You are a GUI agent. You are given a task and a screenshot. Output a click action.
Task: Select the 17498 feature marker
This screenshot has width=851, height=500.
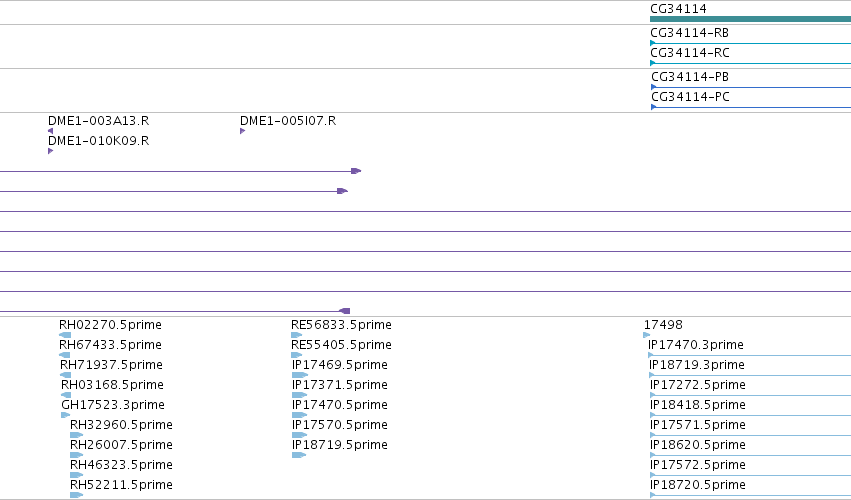[646, 335]
